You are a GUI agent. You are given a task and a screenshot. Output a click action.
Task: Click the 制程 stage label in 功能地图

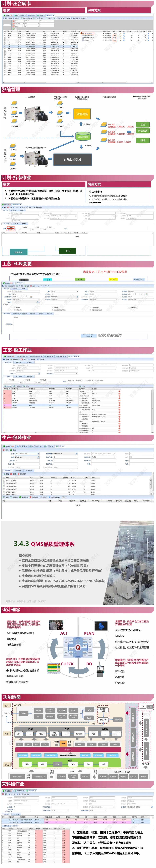[6, 734]
